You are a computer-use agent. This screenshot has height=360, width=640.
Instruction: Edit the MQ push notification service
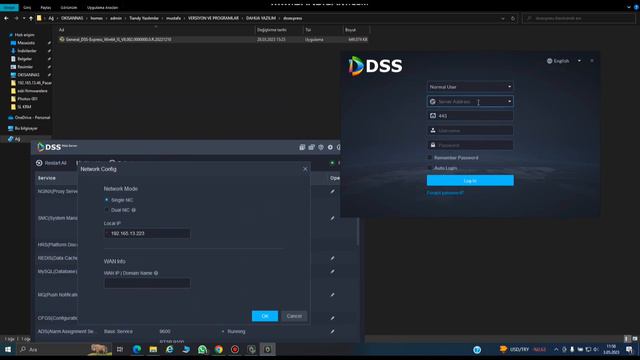pos(333,295)
